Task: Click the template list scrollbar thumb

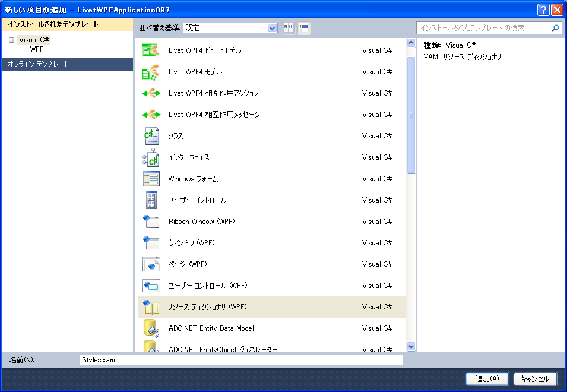Action: 411,115
